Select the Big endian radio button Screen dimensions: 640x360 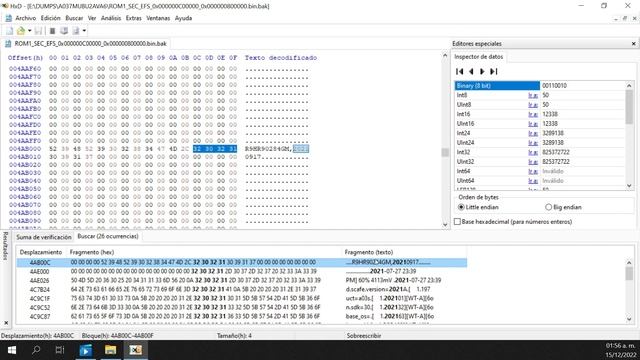tap(549, 207)
